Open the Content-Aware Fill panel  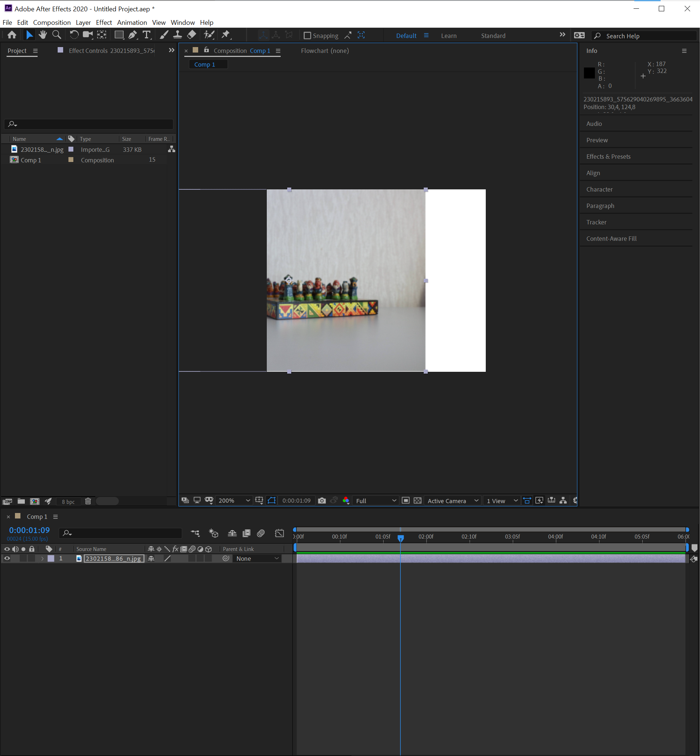click(611, 238)
